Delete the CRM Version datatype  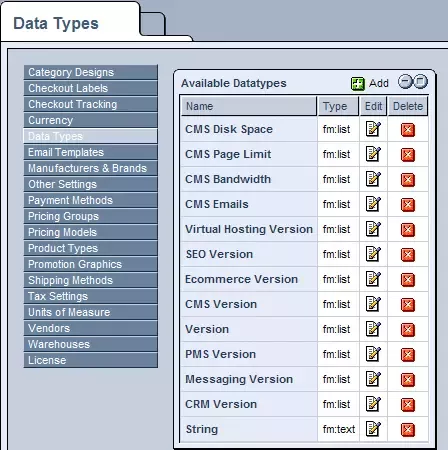408,405
